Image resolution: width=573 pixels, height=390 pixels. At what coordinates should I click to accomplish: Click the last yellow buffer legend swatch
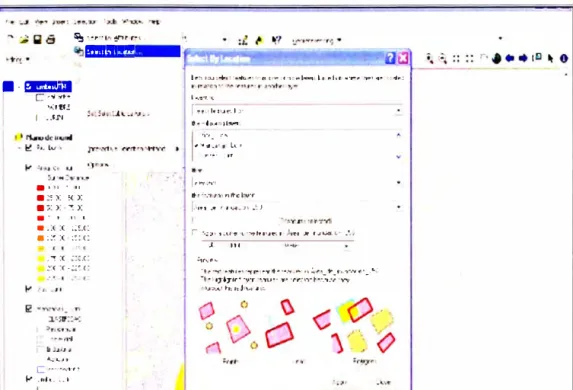pos(41,278)
